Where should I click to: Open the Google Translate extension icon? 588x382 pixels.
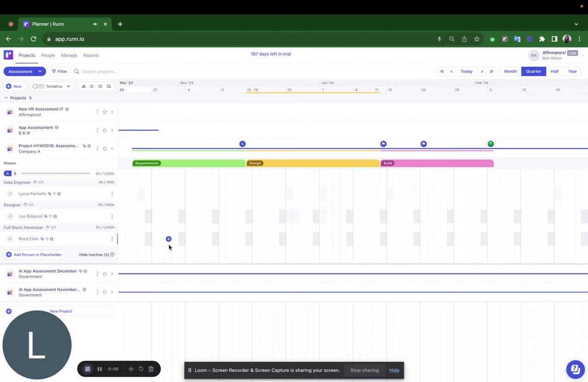tap(517, 39)
